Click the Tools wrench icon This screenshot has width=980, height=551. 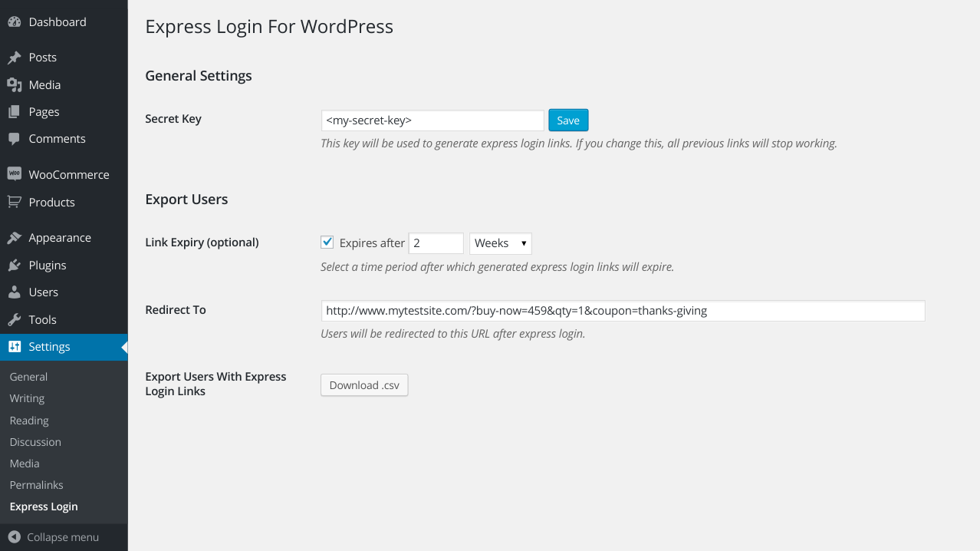tap(14, 320)
